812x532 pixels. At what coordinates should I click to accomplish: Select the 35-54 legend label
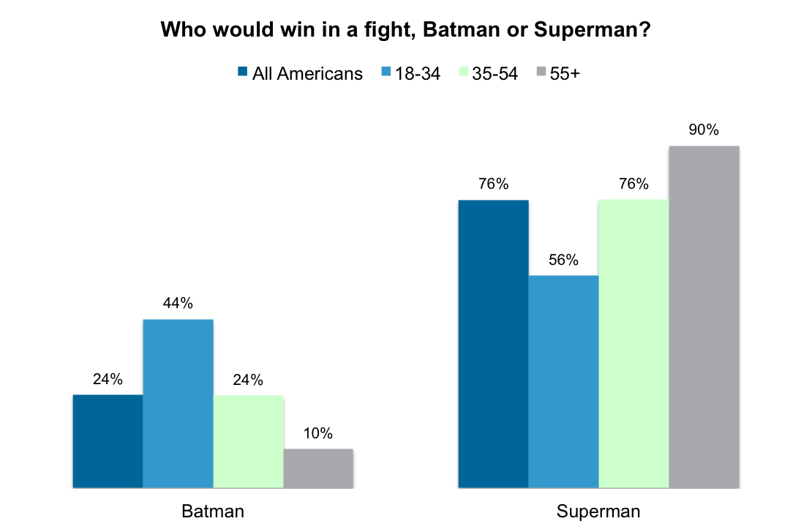click(x=495, y=74)
